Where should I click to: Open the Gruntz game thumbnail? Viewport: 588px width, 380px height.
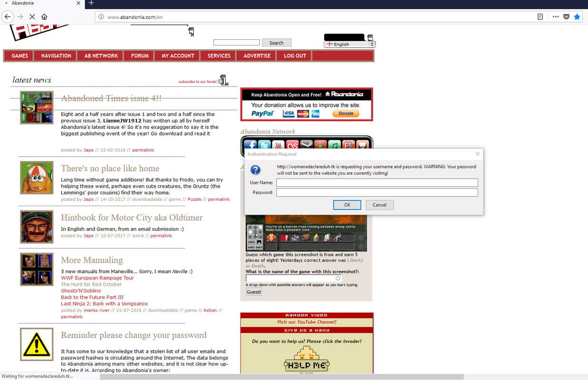click(37, 178)
